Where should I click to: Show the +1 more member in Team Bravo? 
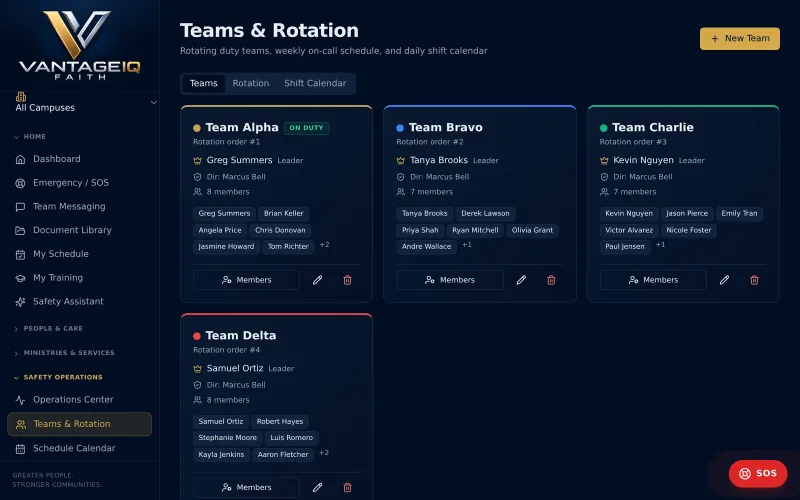click(x=467, y=245)
